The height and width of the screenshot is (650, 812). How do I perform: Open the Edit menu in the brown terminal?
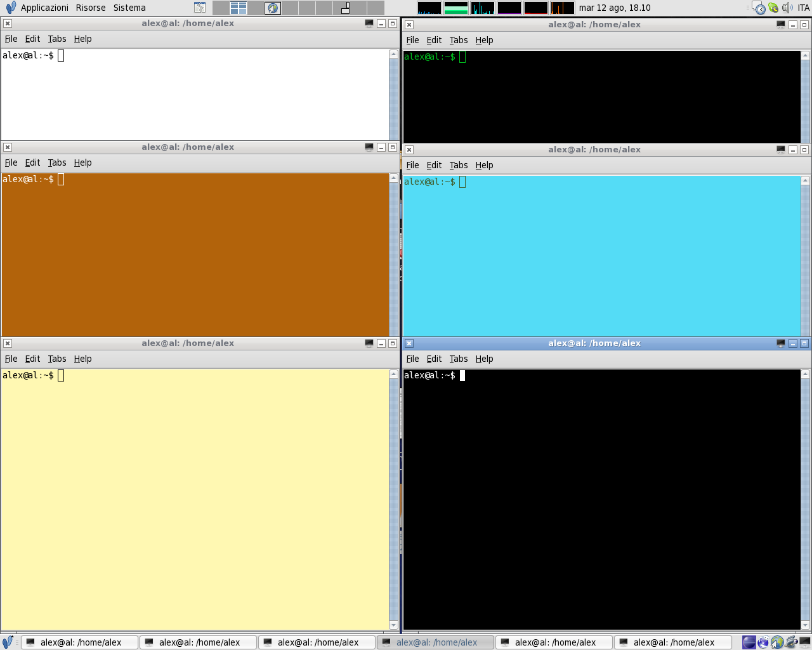(32, 162)
